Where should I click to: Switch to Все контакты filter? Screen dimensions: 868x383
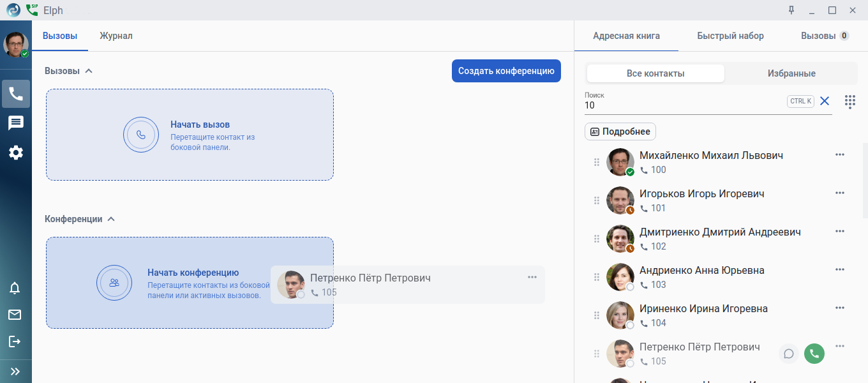coord(655,73)
